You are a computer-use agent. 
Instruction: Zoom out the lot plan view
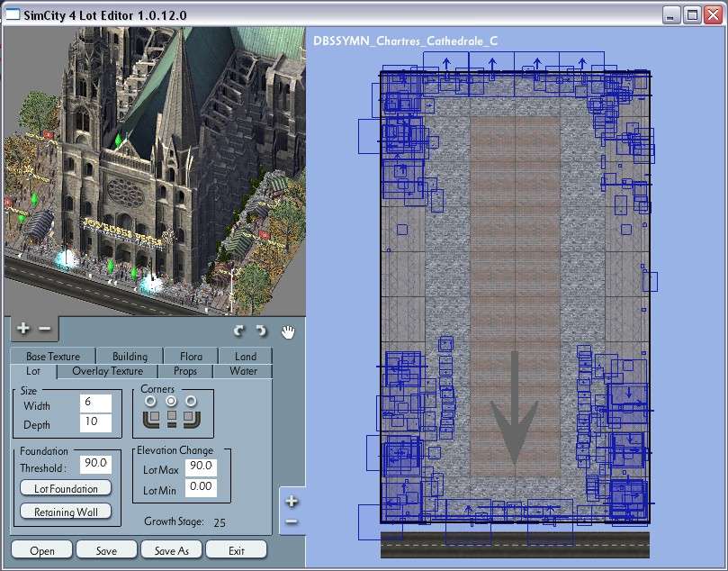(x=292, y=521)
